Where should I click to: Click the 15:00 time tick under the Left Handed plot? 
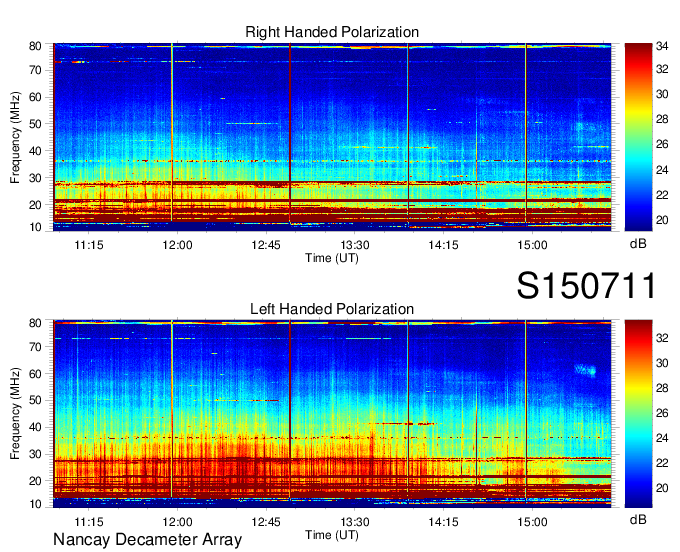[532, 522]
